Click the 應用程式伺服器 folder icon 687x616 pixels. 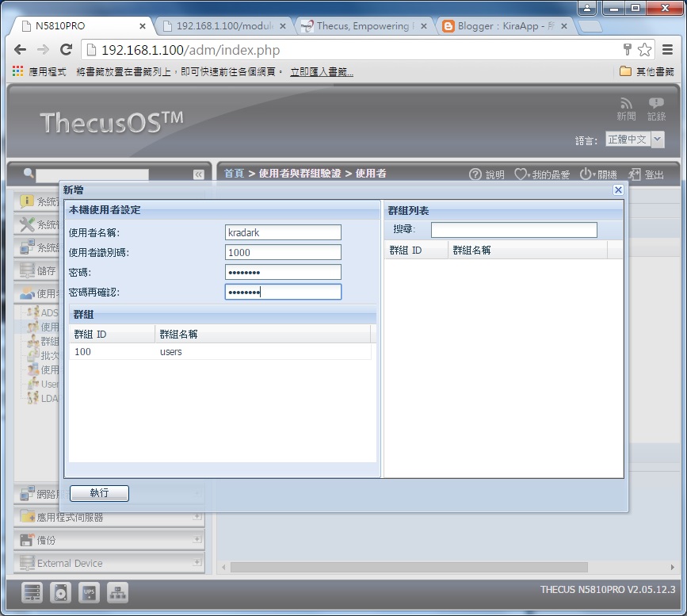[27, 516]
